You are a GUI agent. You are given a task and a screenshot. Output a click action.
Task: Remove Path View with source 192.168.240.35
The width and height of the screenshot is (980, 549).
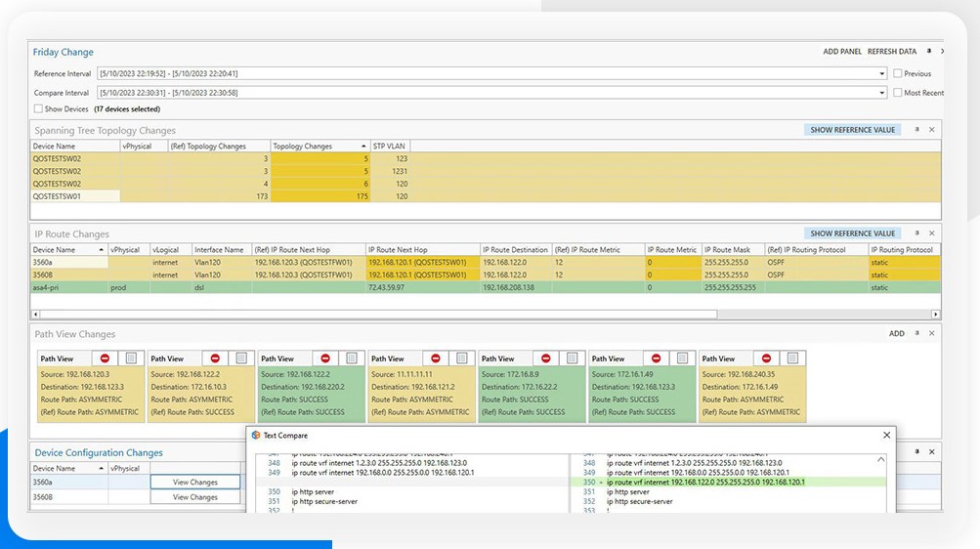coord(766,358)
